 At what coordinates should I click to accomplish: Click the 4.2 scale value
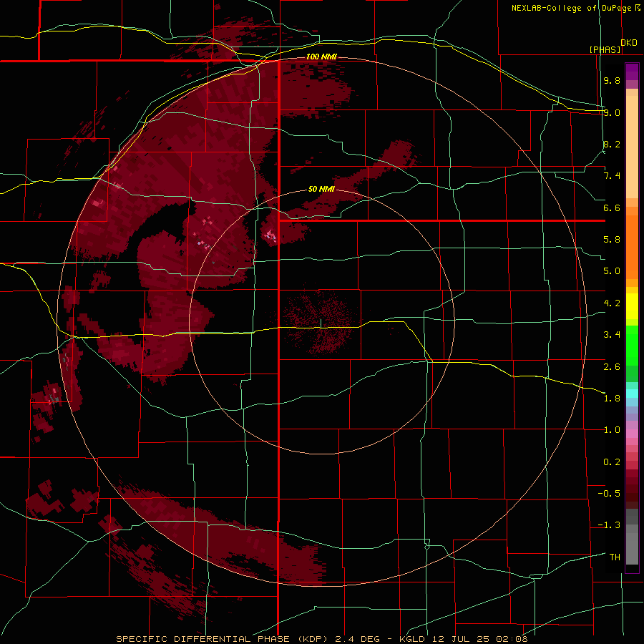pos(612,303)
